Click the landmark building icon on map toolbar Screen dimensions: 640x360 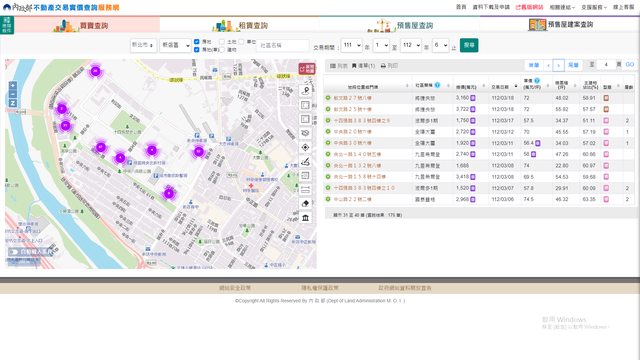click(305, 218)
